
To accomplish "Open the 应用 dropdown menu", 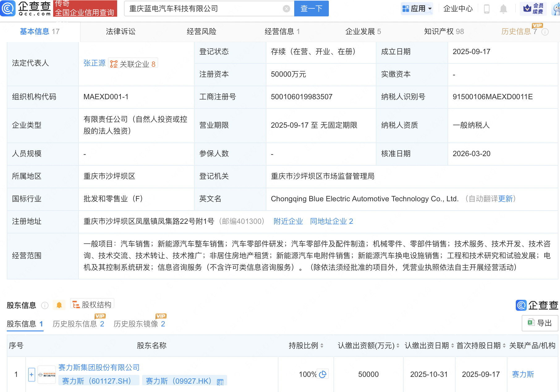I will click(x=417, y=9).
